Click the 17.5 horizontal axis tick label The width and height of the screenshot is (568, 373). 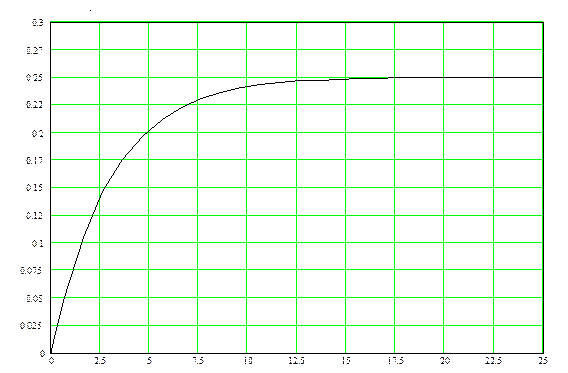click(396, 361)
